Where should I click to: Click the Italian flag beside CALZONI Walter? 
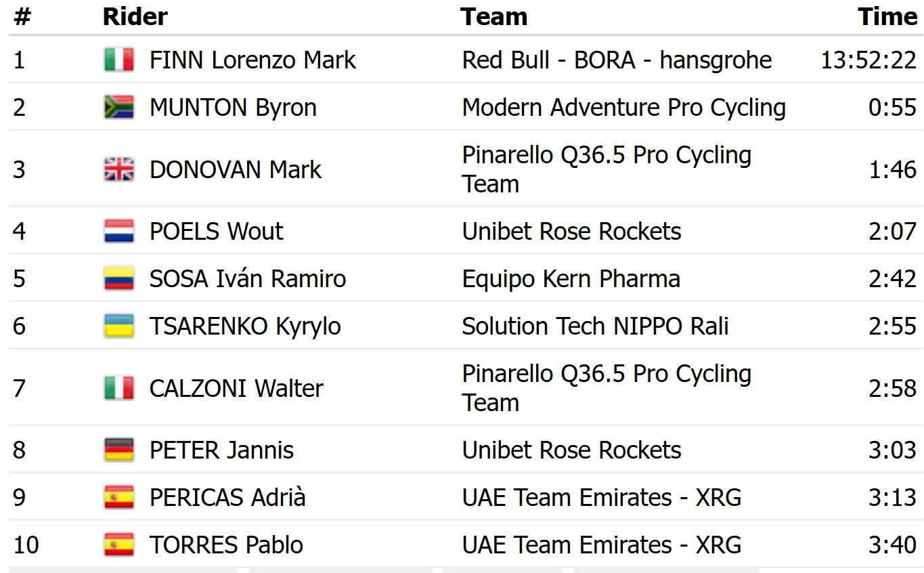point(119,388)
